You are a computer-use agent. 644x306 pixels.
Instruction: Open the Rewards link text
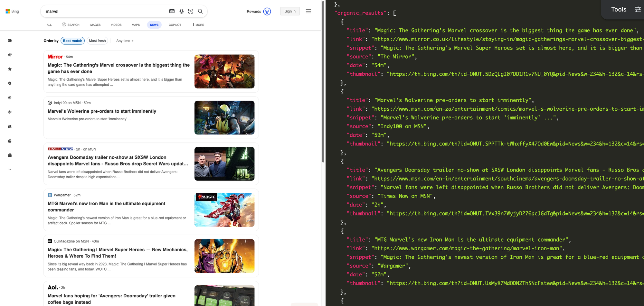coord(254,12)
